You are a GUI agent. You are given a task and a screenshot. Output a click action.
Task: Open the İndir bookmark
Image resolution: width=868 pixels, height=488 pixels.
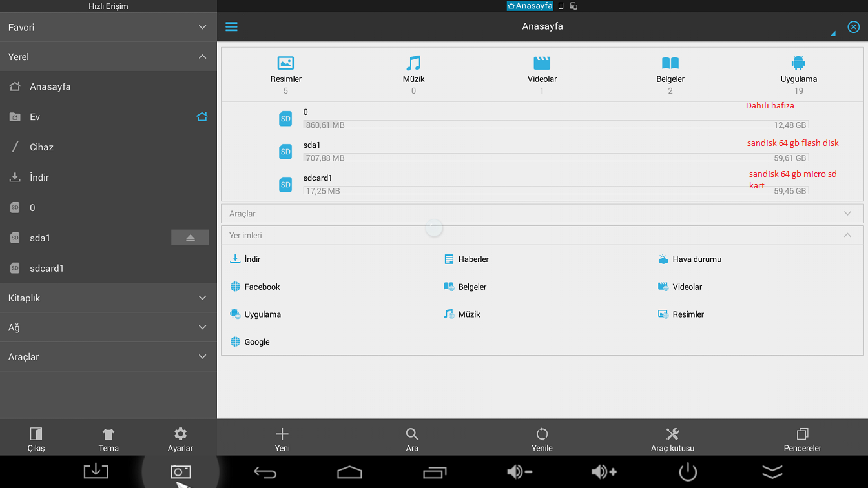(x=245, y=259)
